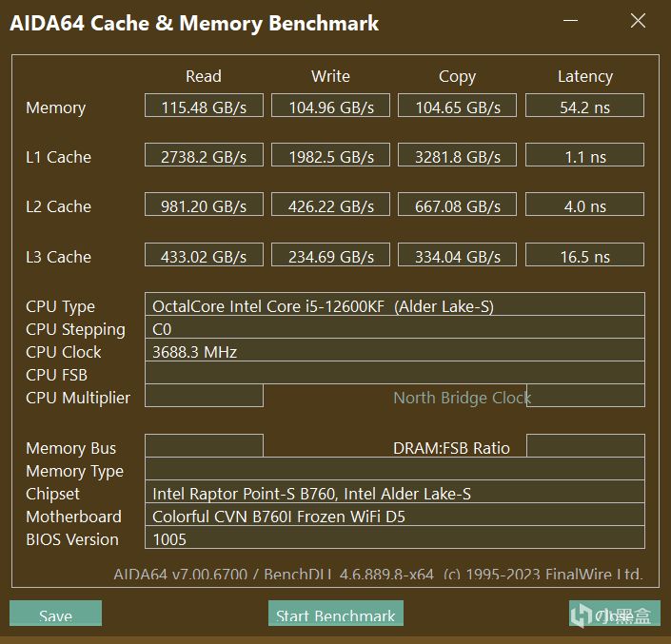Click the Memory Type label

pos(74,472)
